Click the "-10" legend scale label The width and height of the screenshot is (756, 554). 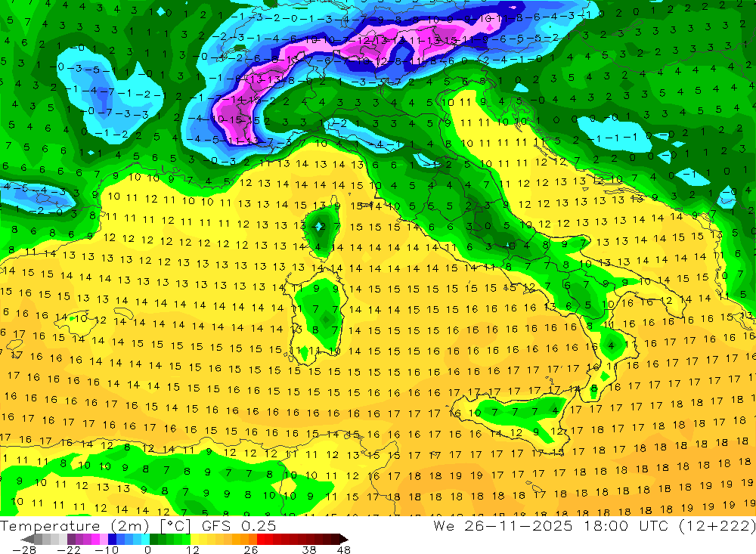click(x=107, y=549)
